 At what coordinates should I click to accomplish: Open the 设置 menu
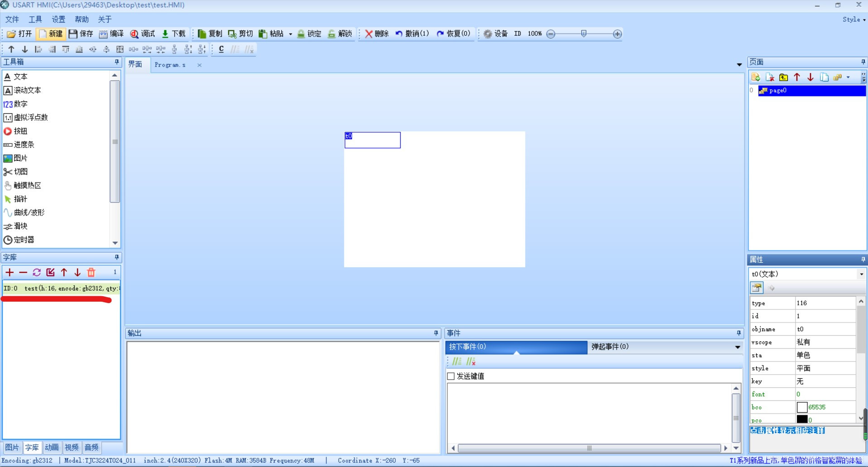tap(58, 19)
